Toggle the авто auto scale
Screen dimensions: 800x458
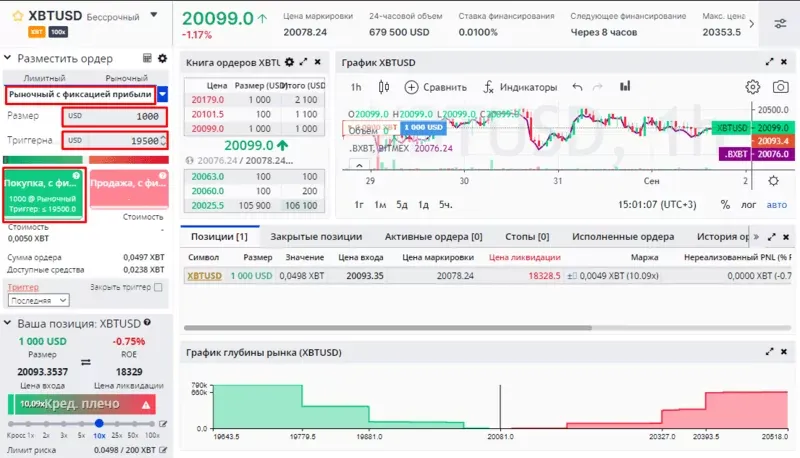click(x=777, y=205)
